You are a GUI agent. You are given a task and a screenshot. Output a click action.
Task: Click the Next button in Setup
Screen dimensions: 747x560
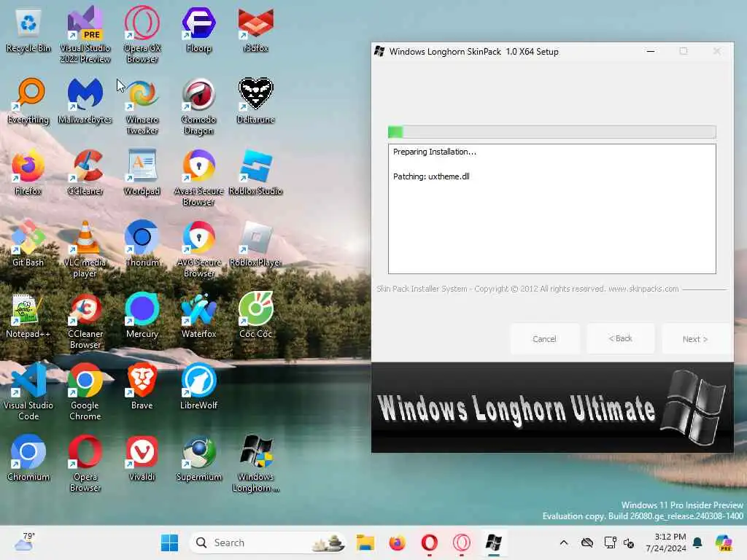[x=695, y=339]
